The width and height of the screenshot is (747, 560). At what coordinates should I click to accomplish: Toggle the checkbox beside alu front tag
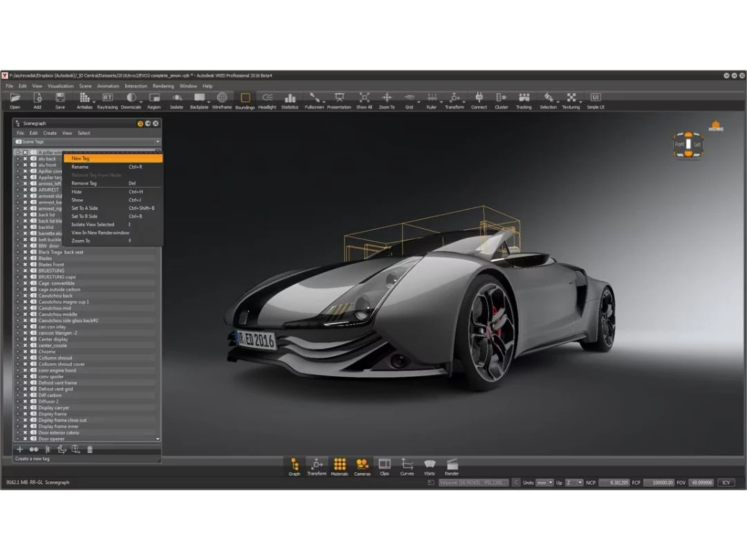[x=25, y=165]
